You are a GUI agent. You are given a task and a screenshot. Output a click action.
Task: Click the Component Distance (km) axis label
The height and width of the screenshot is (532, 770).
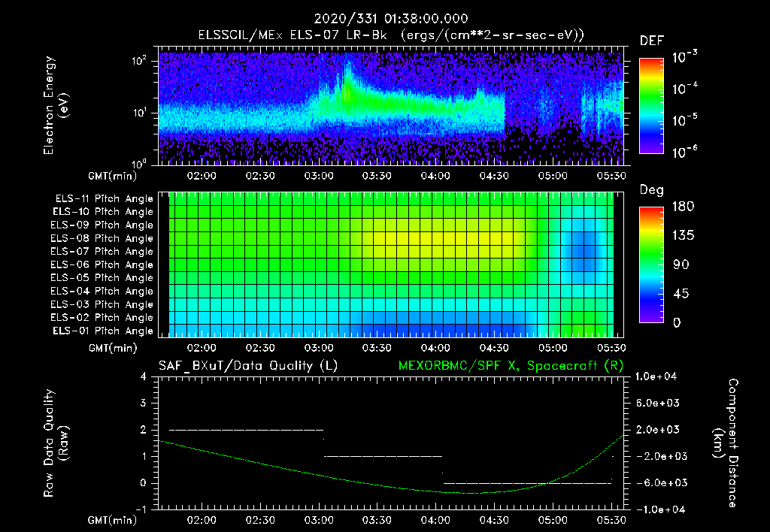click(726, 443)
